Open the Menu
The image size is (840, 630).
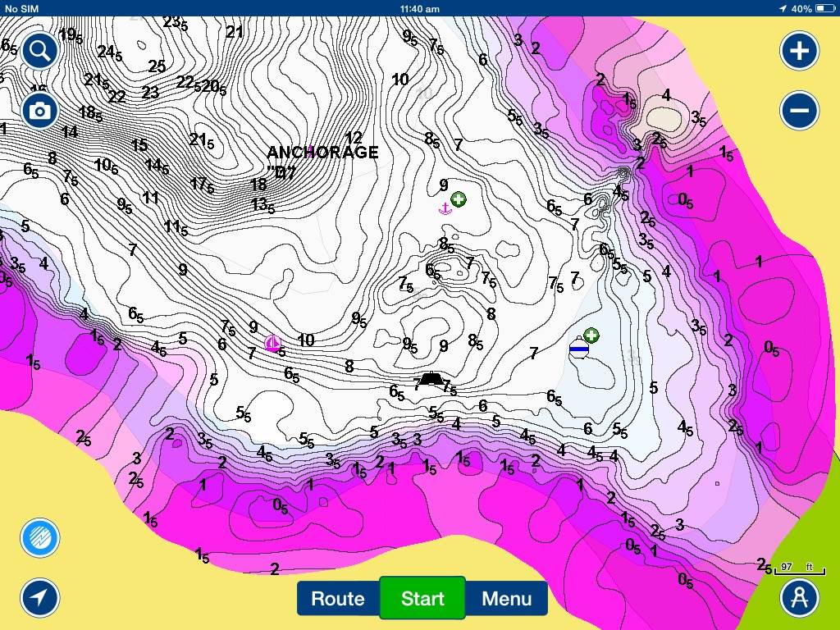506,598
